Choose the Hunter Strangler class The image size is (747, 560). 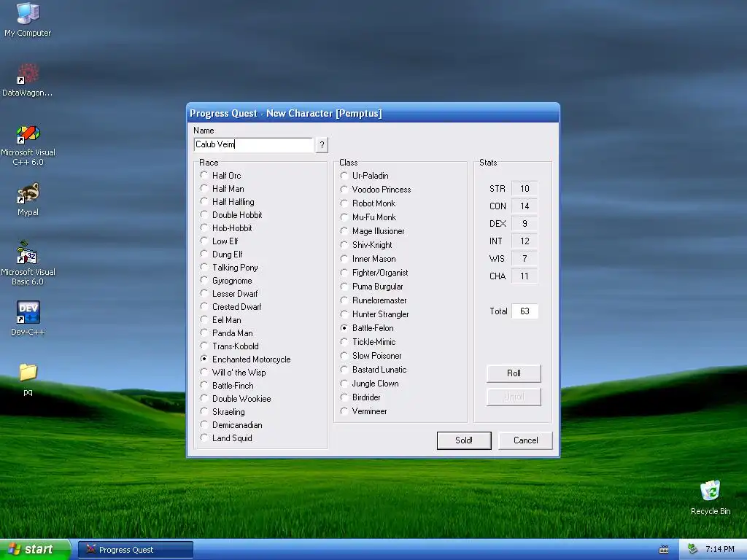click(375, 314)
